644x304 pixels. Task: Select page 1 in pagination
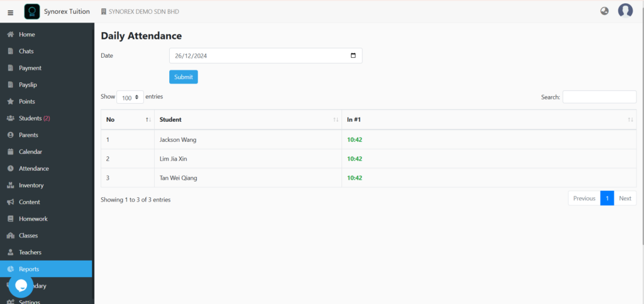(607, 198)
